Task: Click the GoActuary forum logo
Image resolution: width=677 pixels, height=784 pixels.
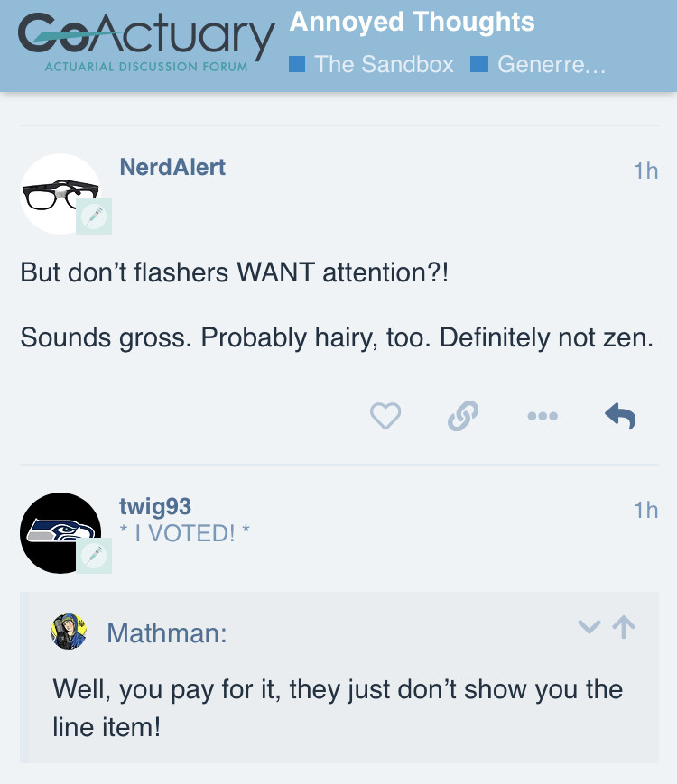Action: (x=147, y=42)
